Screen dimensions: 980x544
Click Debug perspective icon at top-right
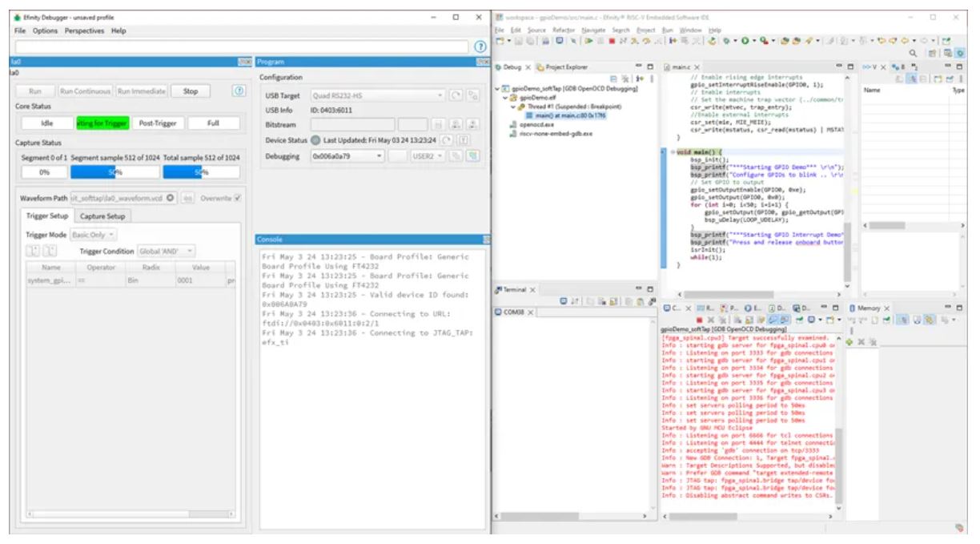click(958, 51)
